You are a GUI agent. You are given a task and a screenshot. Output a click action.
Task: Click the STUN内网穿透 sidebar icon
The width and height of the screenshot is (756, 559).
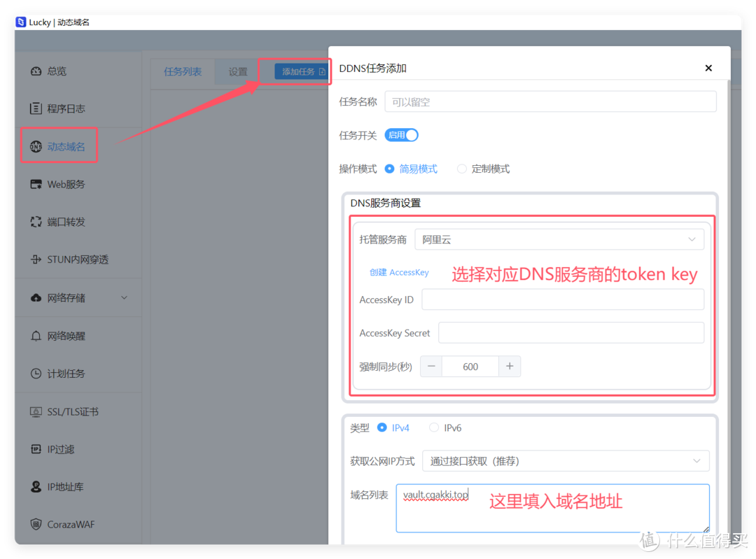(36, 260)
